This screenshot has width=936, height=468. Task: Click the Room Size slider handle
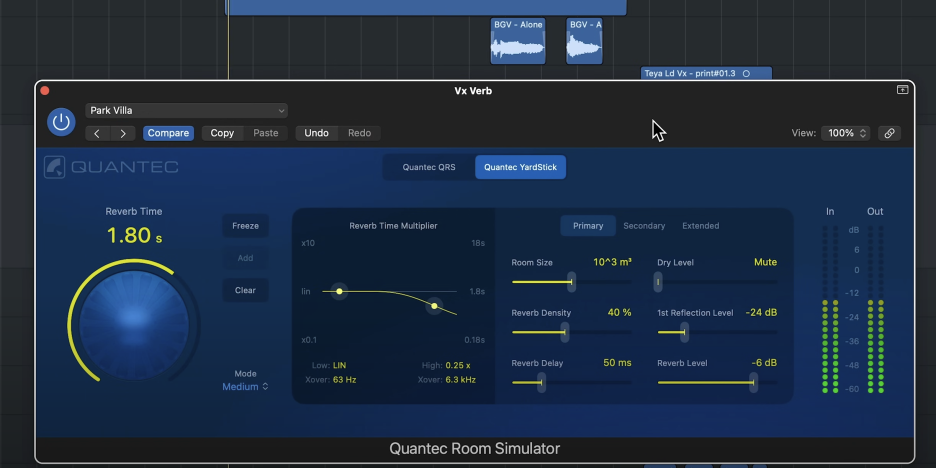point(571,282)
